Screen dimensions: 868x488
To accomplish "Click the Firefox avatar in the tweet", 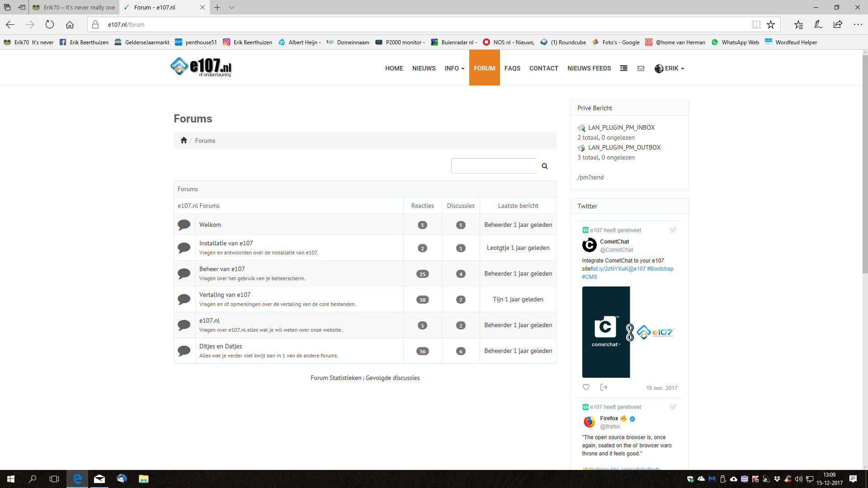I will (589, 422).
